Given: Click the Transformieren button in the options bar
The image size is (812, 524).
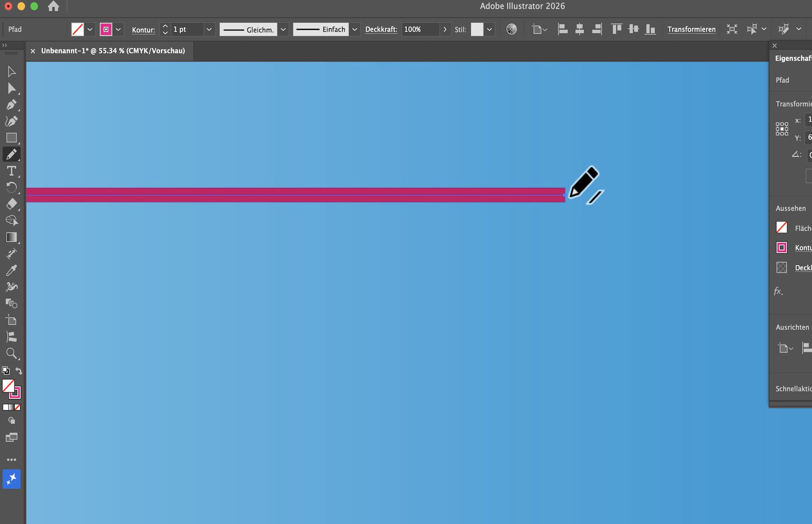Looking at the screenshot, I should coord(692,29).
